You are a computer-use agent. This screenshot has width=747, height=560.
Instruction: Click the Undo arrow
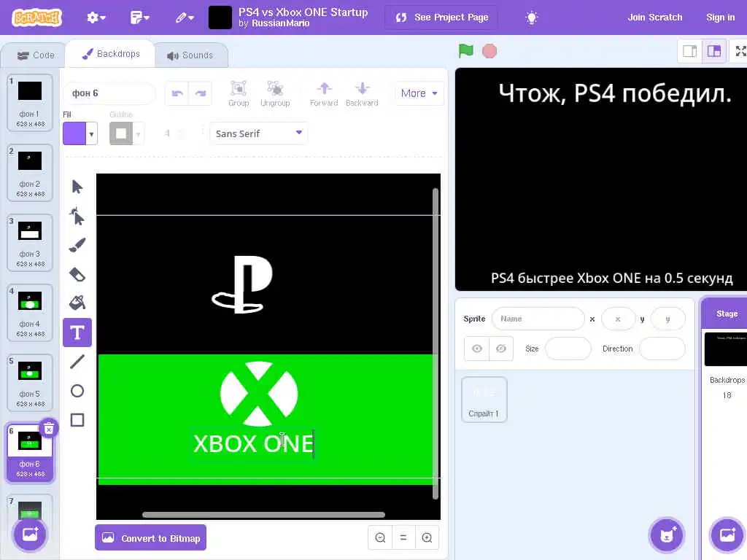point(177,93)
